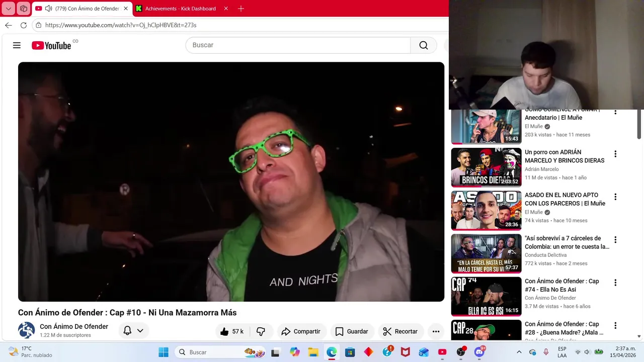Click the YouTube logo to go home
The width and height of the screenshot is (644, 362).
tap(51, 45)
